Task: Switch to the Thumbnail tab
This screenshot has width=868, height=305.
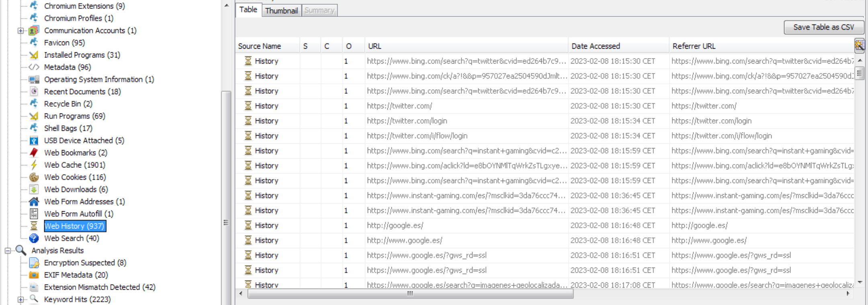Action: click(x=281, y=10)
